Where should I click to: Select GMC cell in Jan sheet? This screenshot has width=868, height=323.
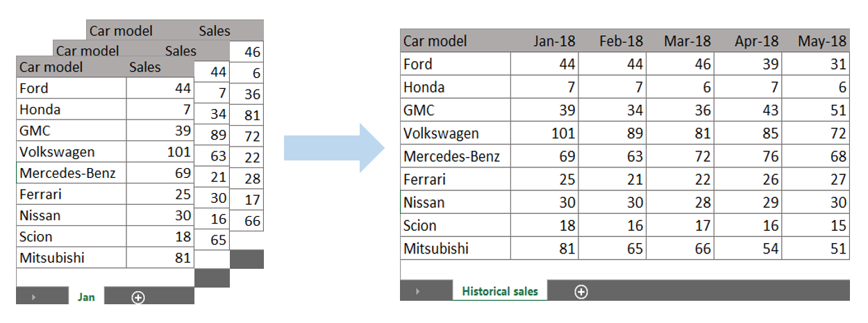[x=71, y=131]
